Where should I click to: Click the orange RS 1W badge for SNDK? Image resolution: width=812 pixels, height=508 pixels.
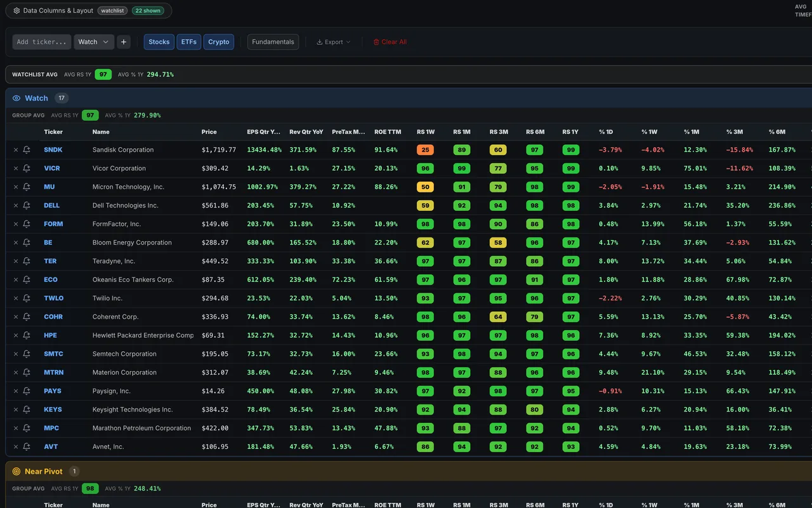pyautogui.click(x=425, y=150)
